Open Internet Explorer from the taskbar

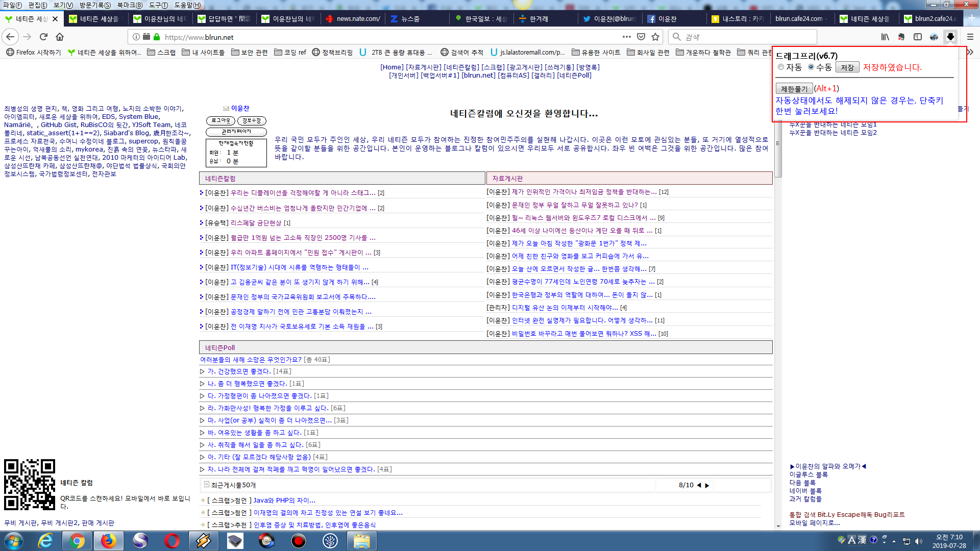pos(45,541)
